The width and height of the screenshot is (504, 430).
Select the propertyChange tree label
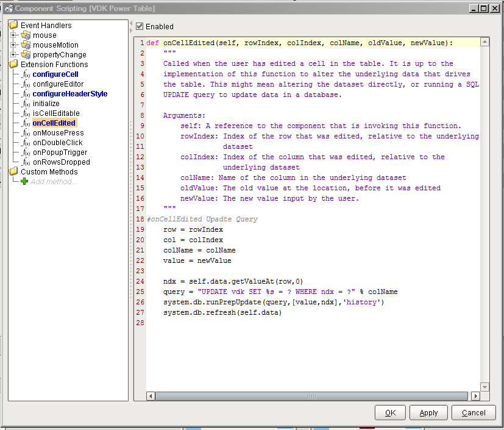point(60,55)
